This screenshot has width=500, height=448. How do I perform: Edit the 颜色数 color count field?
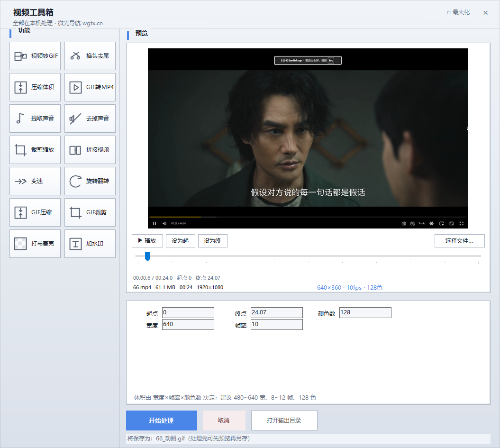(x=365, y=312)
